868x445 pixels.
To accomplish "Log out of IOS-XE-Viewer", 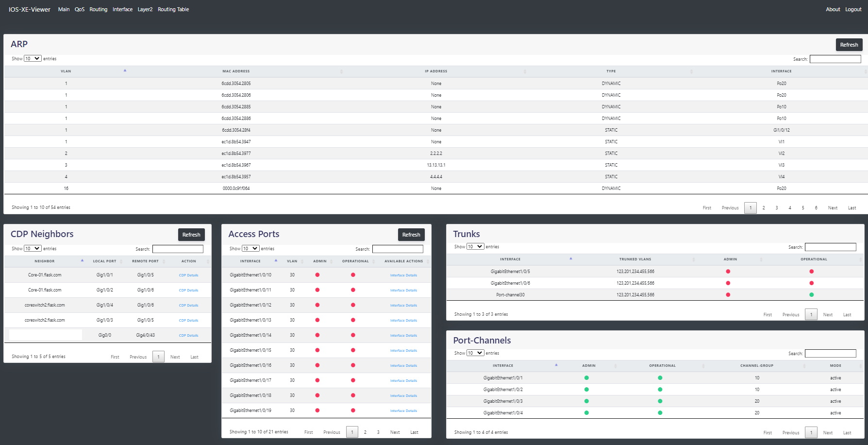I will pos(853,9).
